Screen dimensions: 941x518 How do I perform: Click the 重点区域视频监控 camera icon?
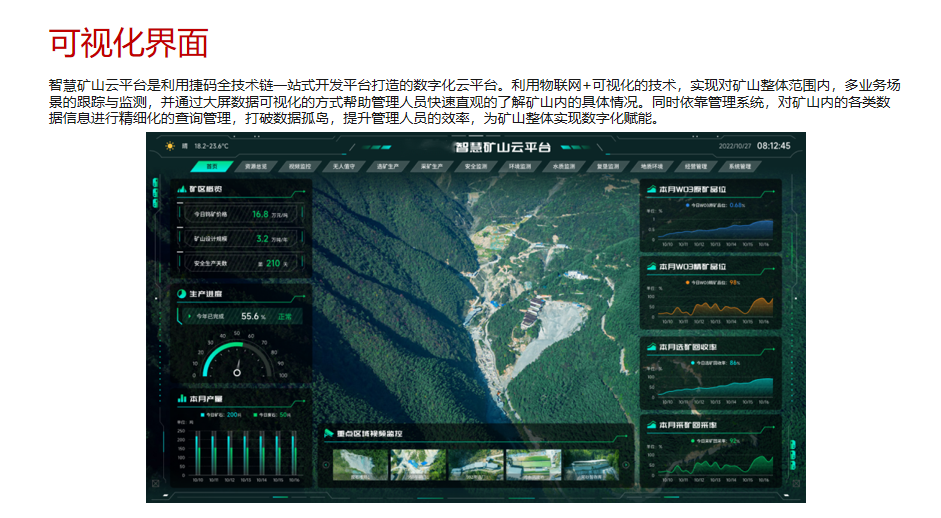click(328, 433)
